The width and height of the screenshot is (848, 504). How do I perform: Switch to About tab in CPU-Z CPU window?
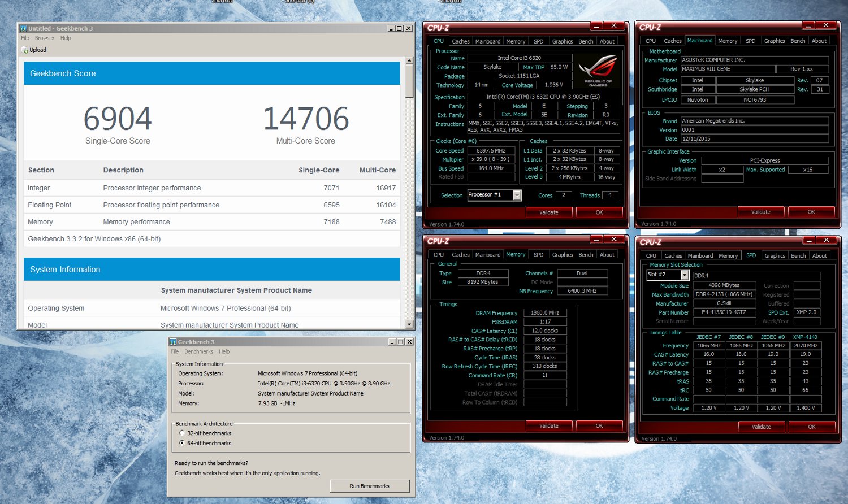tap(607, 41)
